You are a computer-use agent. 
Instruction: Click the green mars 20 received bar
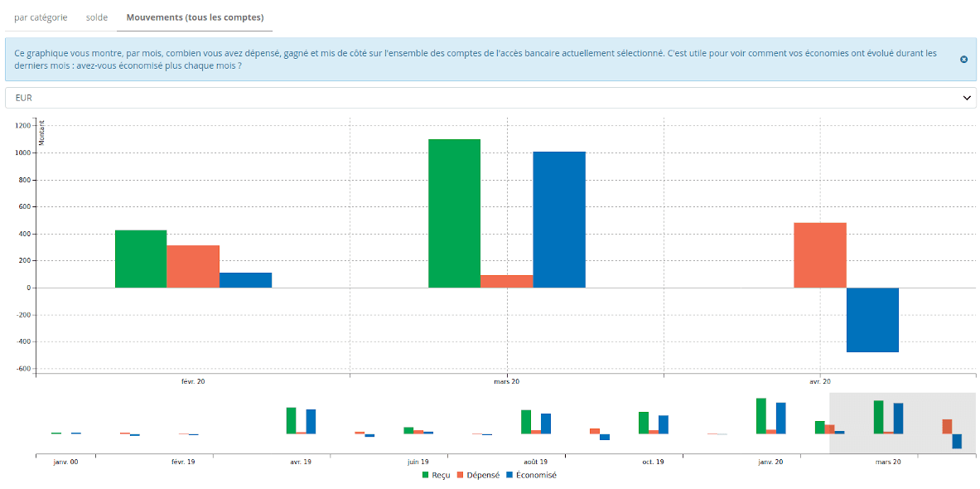(x=454, y=213)
